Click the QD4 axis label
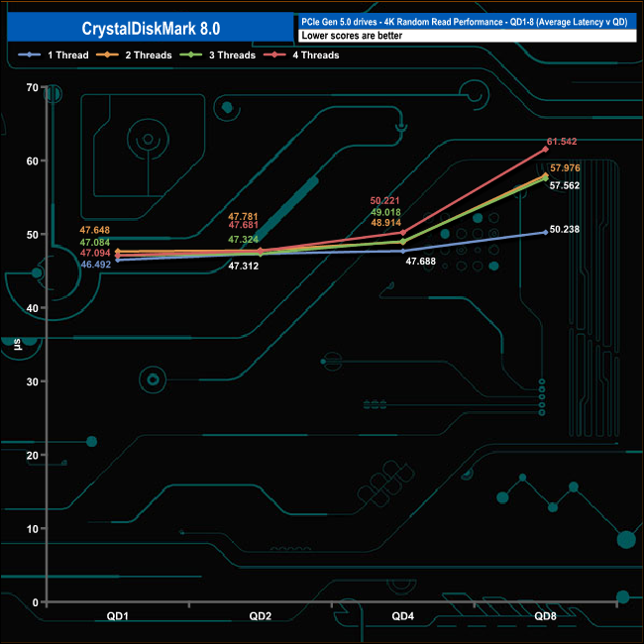The width and height of the screenshot is (644, 644). (402, 616)
